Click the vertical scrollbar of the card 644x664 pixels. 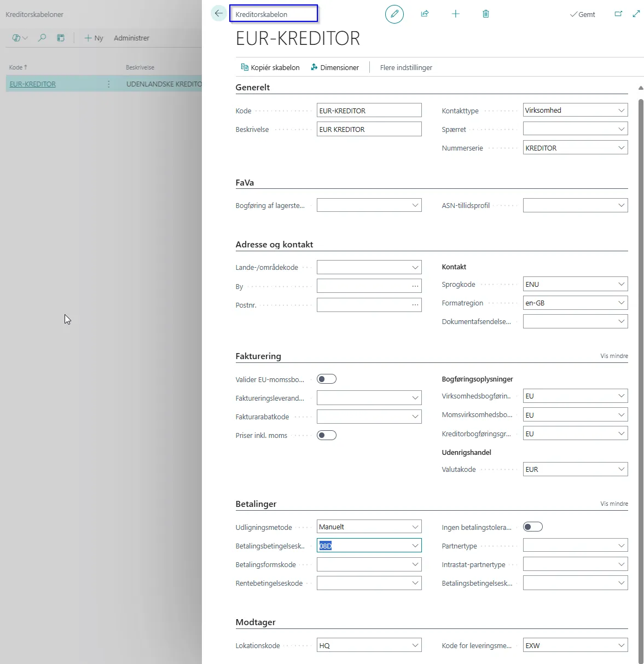click(x=641, y=328)
